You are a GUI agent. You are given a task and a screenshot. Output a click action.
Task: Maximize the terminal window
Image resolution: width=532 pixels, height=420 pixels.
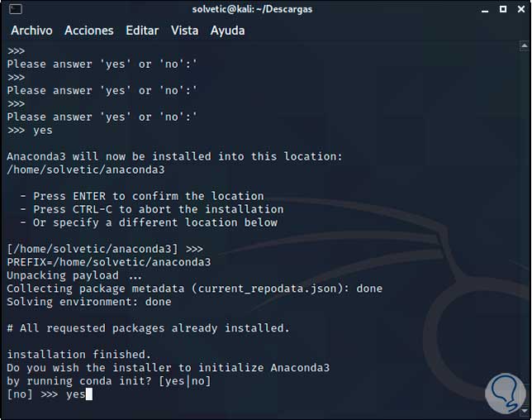504,9
